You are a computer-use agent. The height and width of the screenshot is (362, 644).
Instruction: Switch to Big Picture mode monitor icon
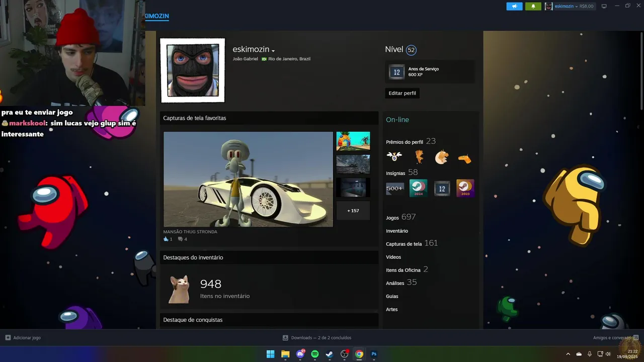(x=604, y=6)
